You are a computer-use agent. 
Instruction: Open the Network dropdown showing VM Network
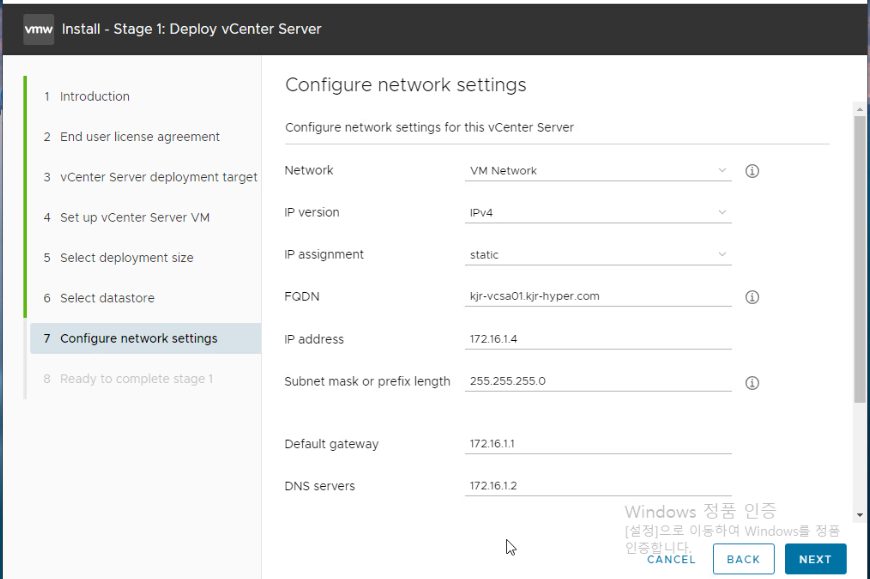[598, 171]
